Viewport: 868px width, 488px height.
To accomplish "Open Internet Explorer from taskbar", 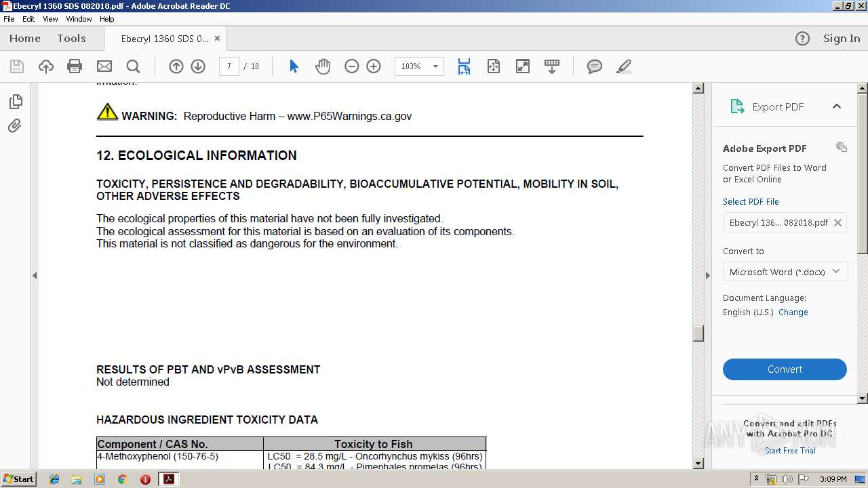I will coord(54,479).
